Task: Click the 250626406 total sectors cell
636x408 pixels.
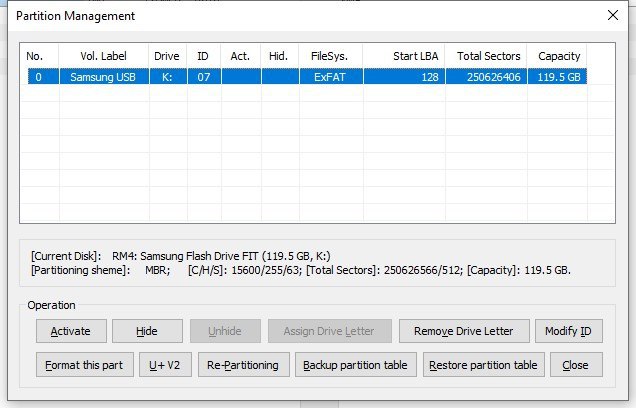Action: pyautogui.click(x=486, y=77)
